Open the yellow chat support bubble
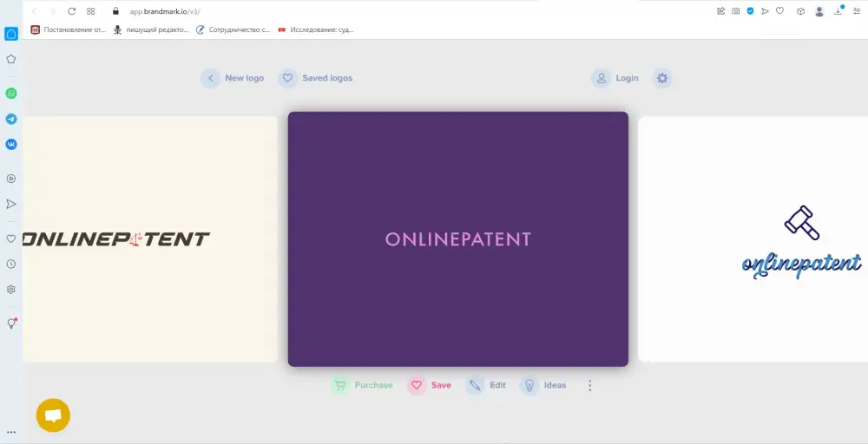Screen dimensions: 868x444 (53, 415)
